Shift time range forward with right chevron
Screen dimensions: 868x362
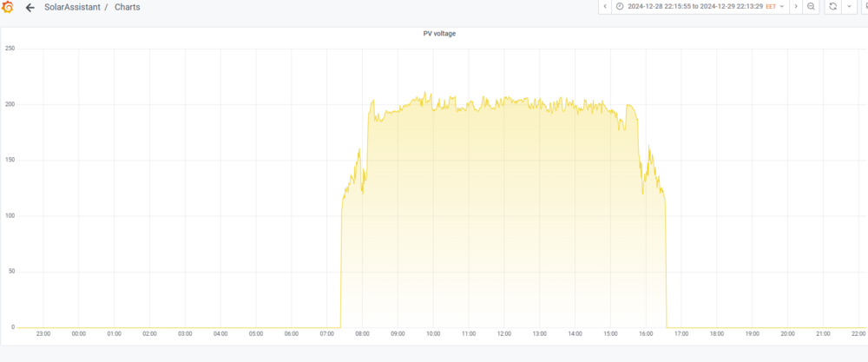[x=796, y=7]
